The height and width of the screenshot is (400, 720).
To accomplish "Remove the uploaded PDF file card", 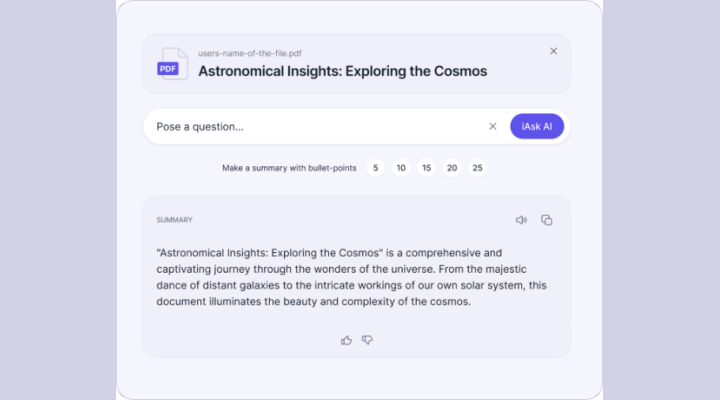I will pyautogui.click(x=554, y=51).
